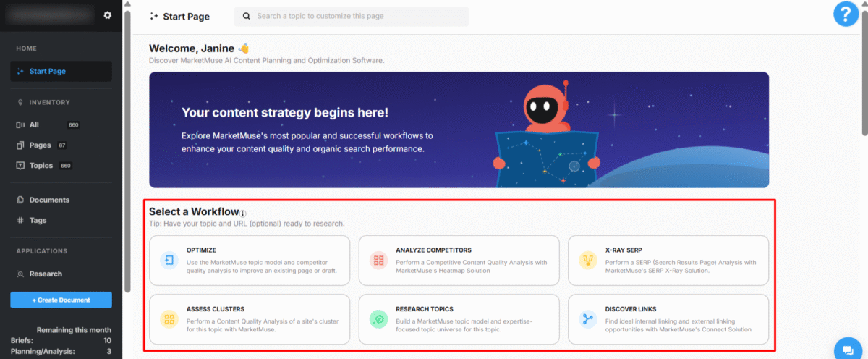
Task: Click the Tags hash icon in sidebar
Action: 20,220
